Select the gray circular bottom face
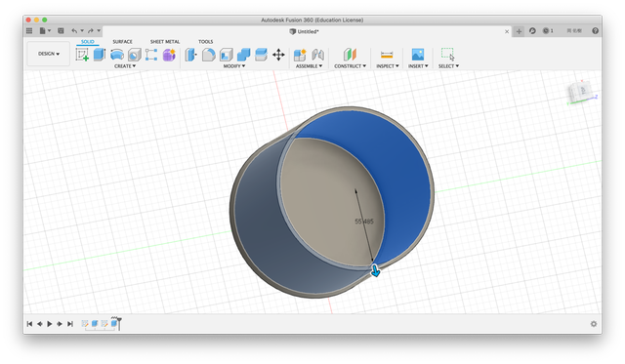This screenshot has height=364, width=625. pos(327,199)
